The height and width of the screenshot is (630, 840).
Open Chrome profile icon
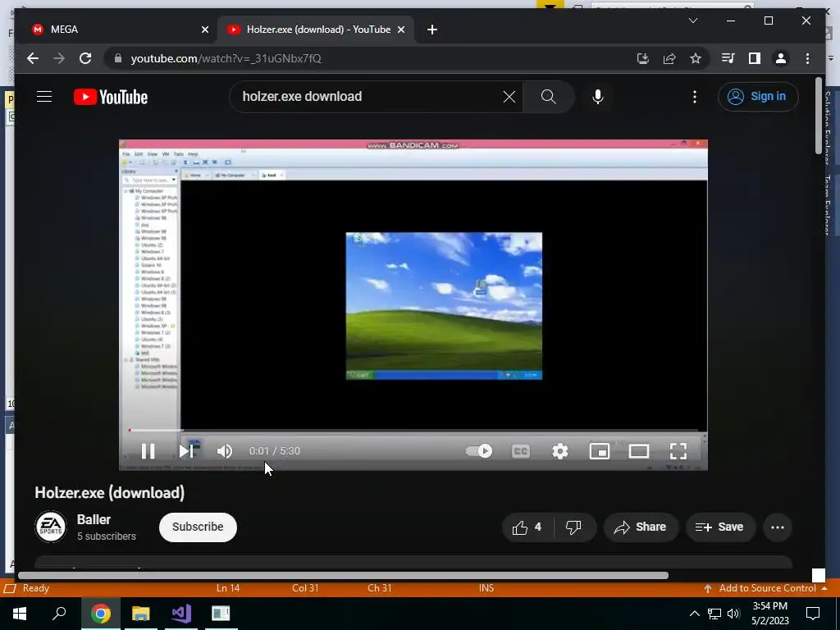(x=781, y=58)
